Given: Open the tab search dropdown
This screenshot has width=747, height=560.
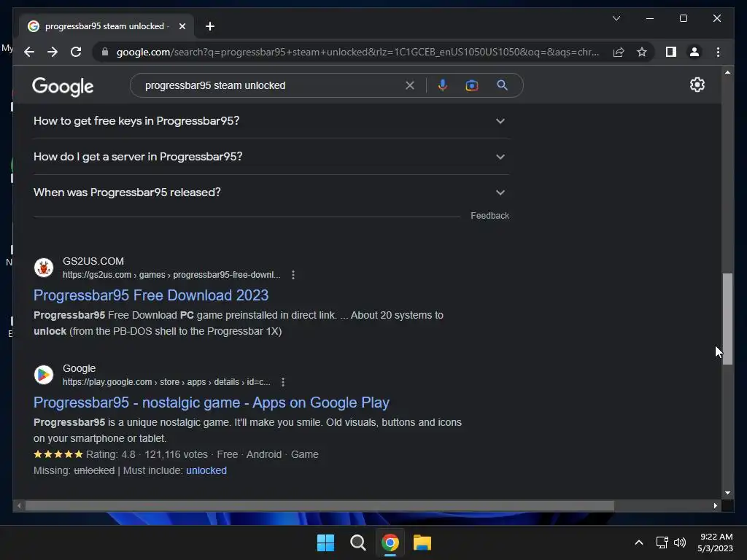Looking at the screenshot, I should (x=616, y=18).
